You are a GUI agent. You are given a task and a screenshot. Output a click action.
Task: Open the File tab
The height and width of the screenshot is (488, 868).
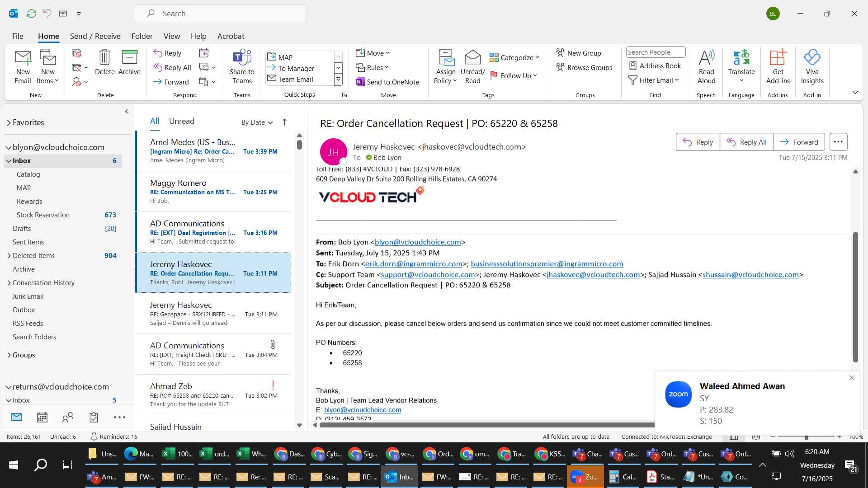pos(18,36)
